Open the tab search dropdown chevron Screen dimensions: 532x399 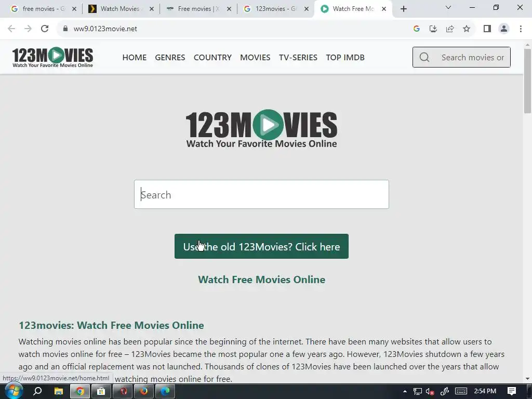448,7
